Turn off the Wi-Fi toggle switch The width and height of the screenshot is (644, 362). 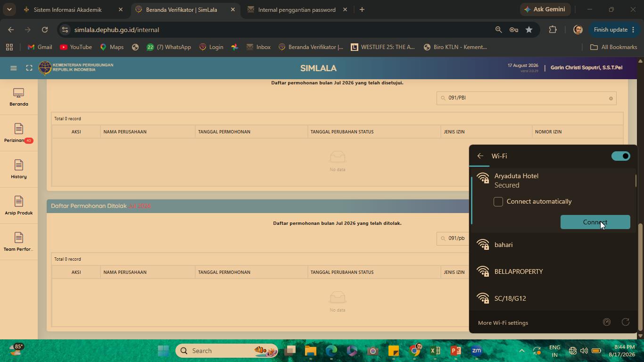pyautogui.click(x=620, y=156)
